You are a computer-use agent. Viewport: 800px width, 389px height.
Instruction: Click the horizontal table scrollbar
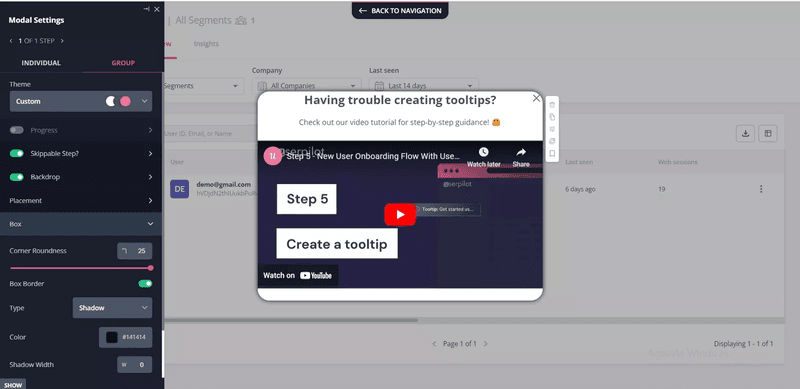291,320
